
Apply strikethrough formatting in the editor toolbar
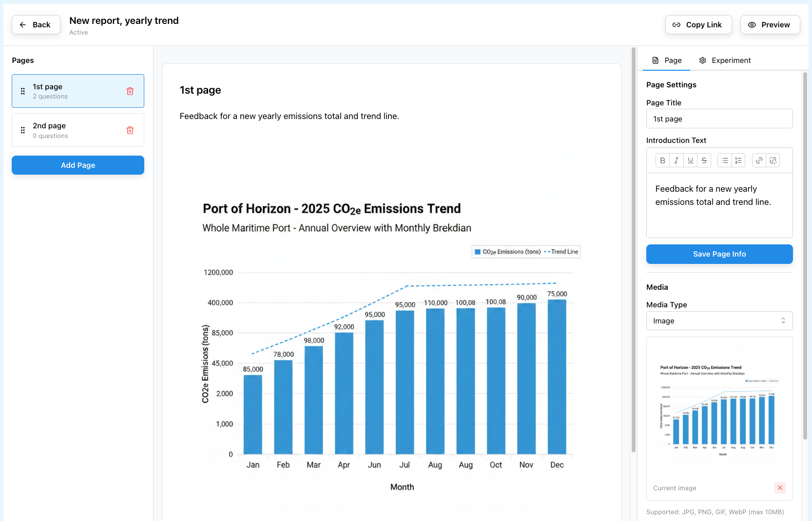pos(704,160)
